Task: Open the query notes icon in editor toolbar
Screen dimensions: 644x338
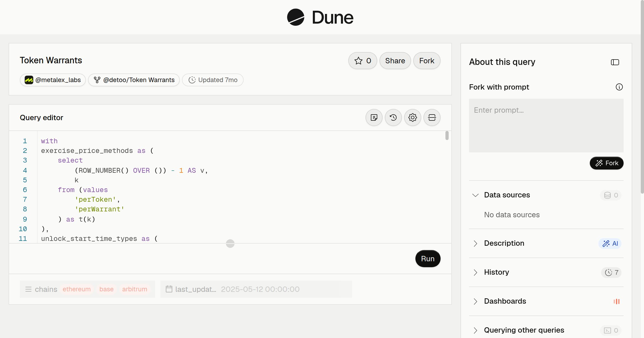Action: (x=374, y=117)
